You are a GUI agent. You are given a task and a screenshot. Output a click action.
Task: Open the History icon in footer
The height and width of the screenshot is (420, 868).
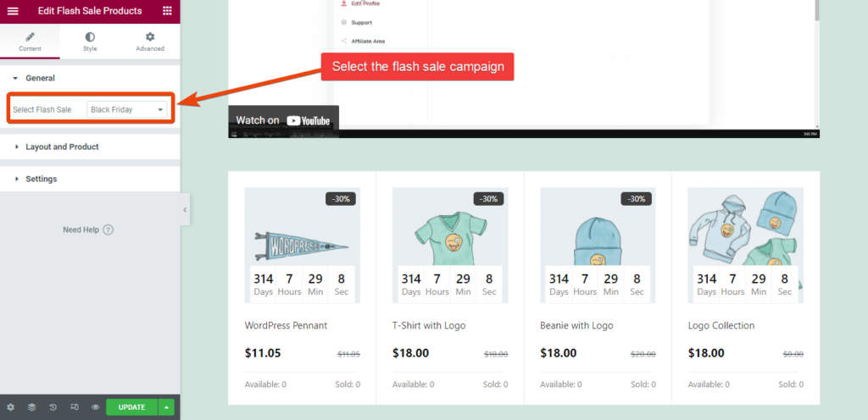pos(53,407)
